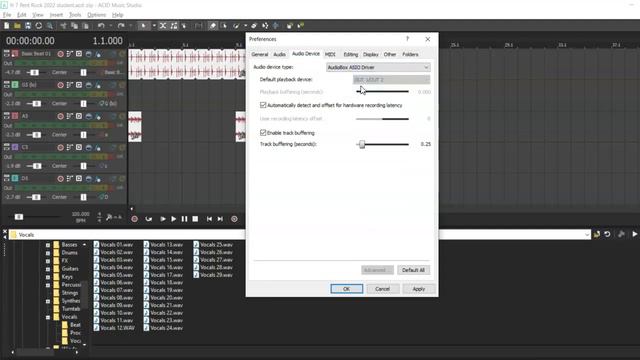
Task: Switch to the Editing preferences tab
Action: click(x=351, y=54)
